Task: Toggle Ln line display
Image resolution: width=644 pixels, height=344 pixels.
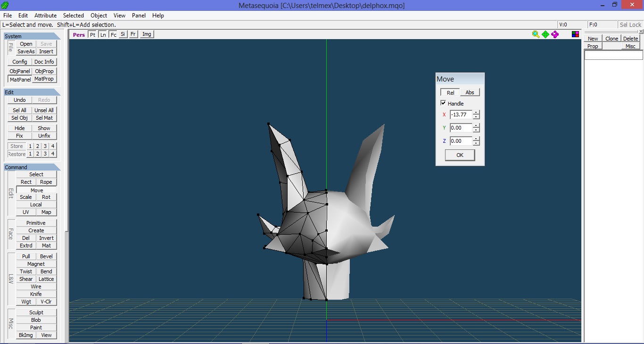Action: [x=103, y=34]
